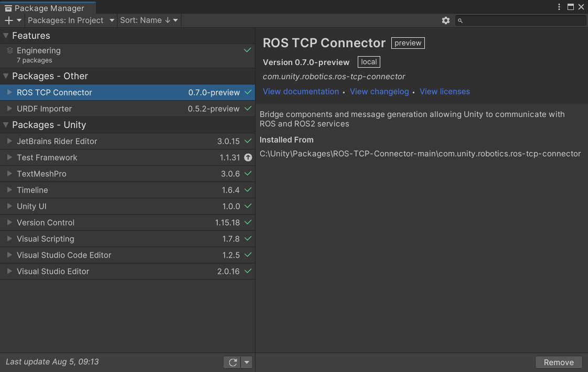Click the green check beside Timeline

point(247,190)
